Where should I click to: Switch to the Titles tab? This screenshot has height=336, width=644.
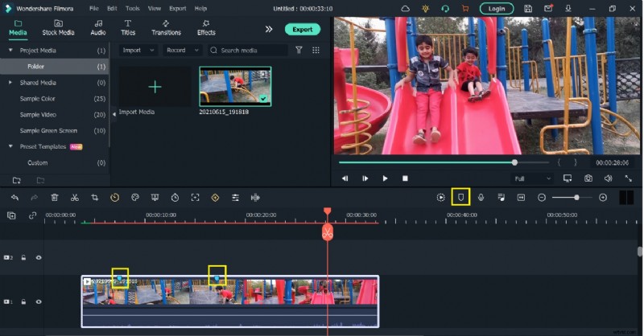[128, 28]
